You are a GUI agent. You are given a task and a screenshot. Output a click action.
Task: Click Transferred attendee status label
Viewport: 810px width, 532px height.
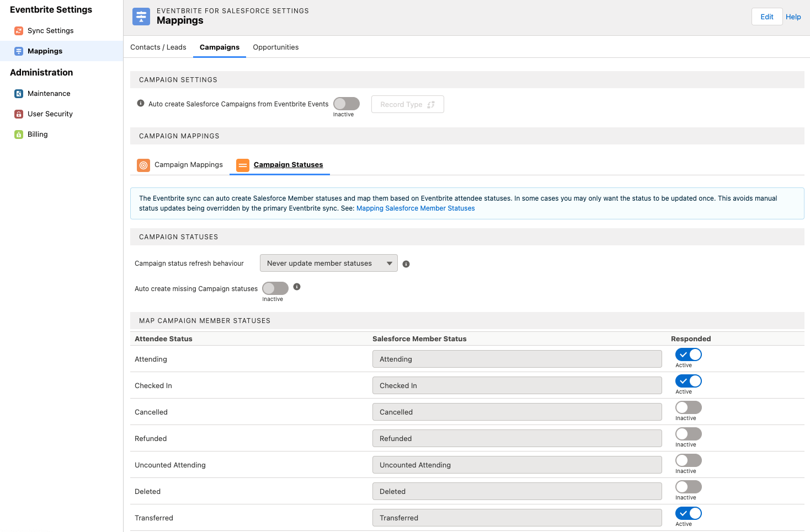point(154,518)
